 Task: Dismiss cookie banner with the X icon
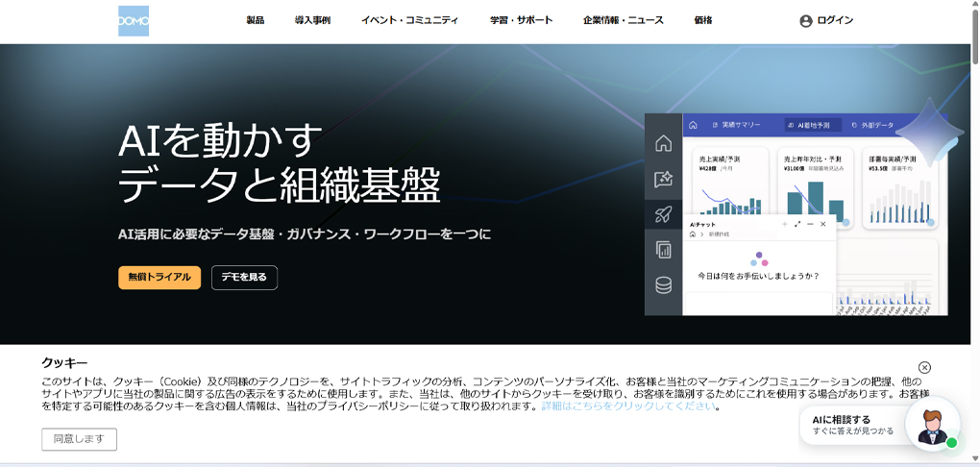[924, 368]
